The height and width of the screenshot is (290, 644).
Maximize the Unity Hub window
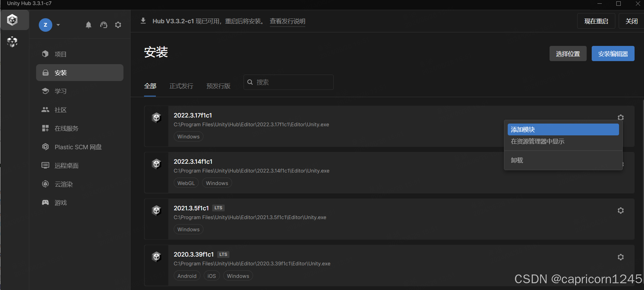coord(618,3)
